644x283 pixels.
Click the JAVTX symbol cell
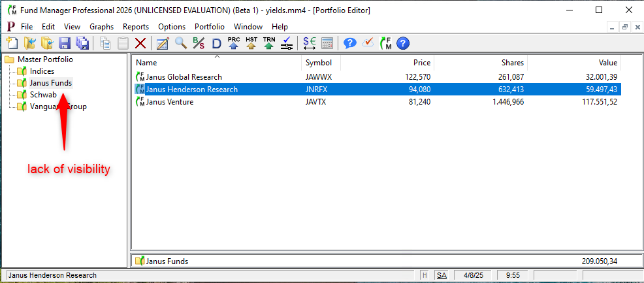[315, 102]
